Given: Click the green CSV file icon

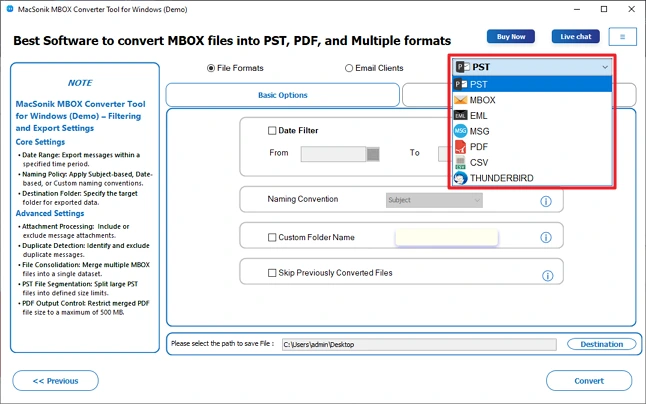Looking at the screenshot, I should [x=460, y=163].
